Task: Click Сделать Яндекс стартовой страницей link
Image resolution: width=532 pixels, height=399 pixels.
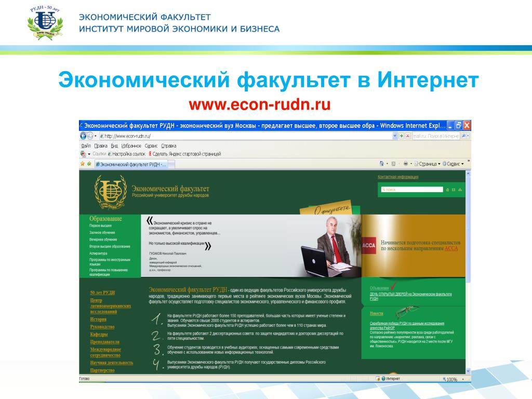Action: [x=184, y=154]
